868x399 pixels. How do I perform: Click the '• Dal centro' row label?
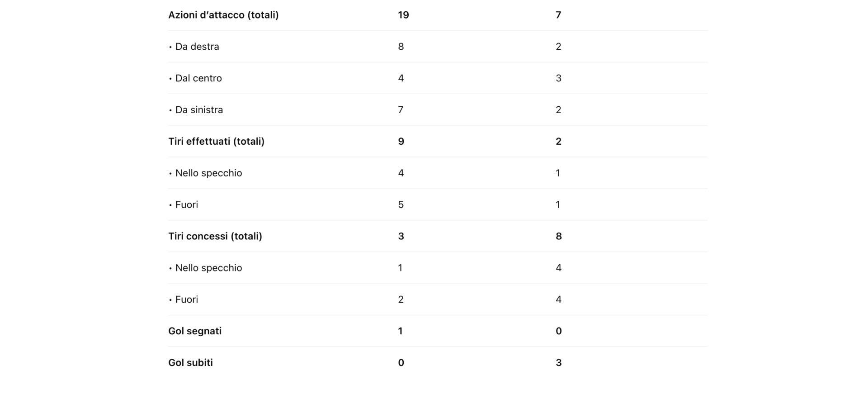198,78
